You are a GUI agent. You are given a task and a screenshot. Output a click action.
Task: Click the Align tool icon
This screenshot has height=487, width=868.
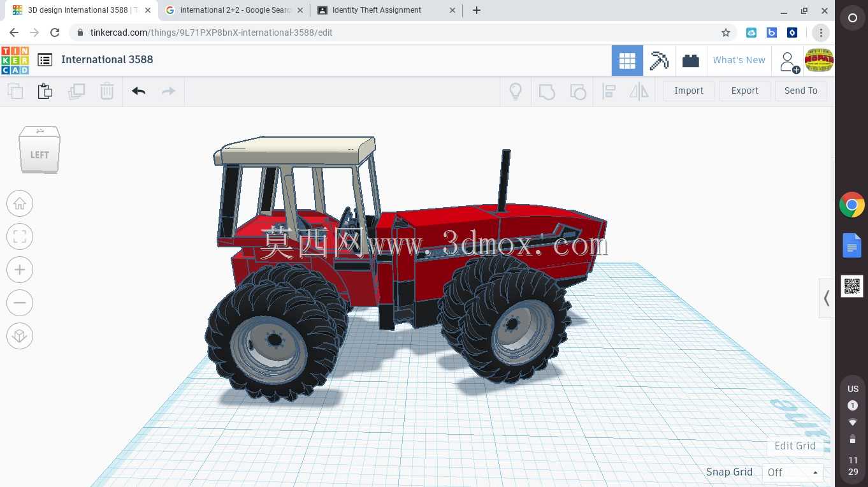[x=609, y=91]
